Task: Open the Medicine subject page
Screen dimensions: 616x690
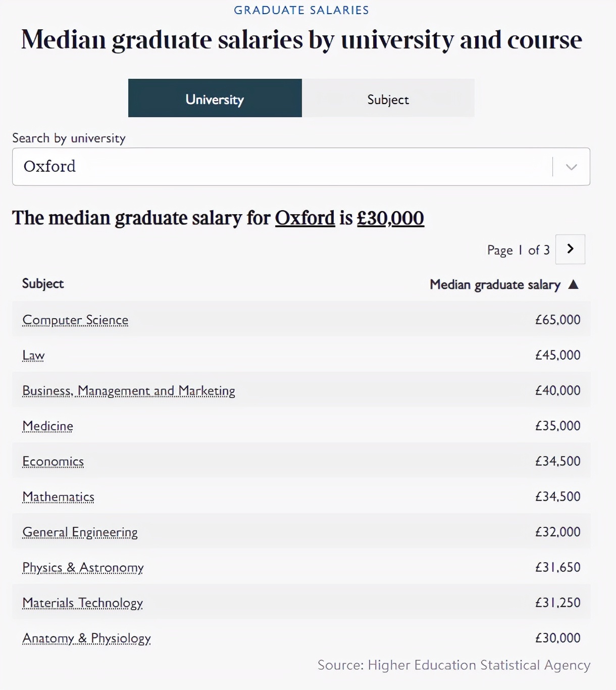Action: [47, 426]
